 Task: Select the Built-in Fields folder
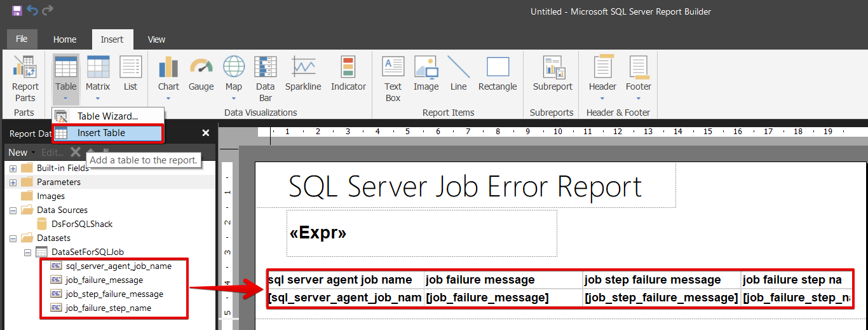click(55, 168)
